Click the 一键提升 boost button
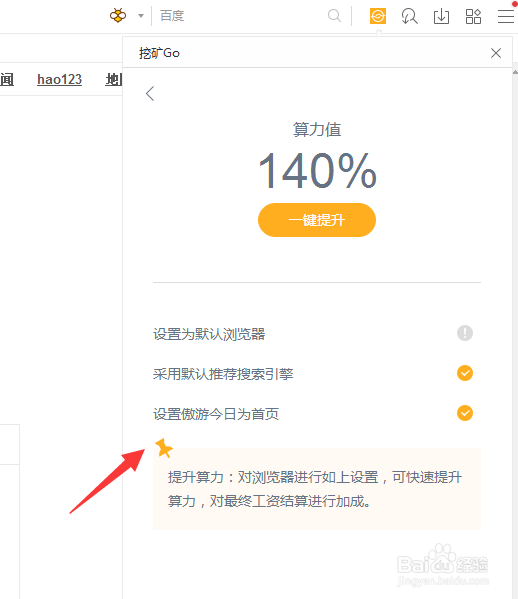The image size is (518, 599). [x=317, y=220]
